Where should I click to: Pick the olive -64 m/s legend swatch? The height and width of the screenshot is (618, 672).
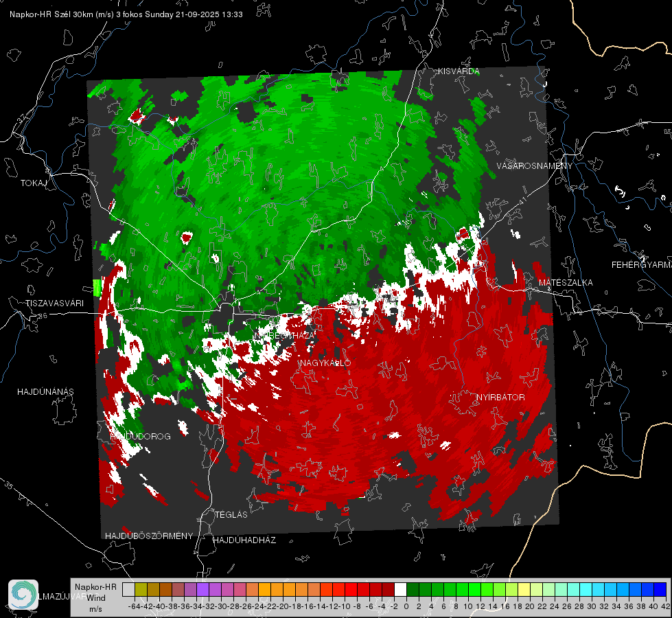tap(141, 589)
